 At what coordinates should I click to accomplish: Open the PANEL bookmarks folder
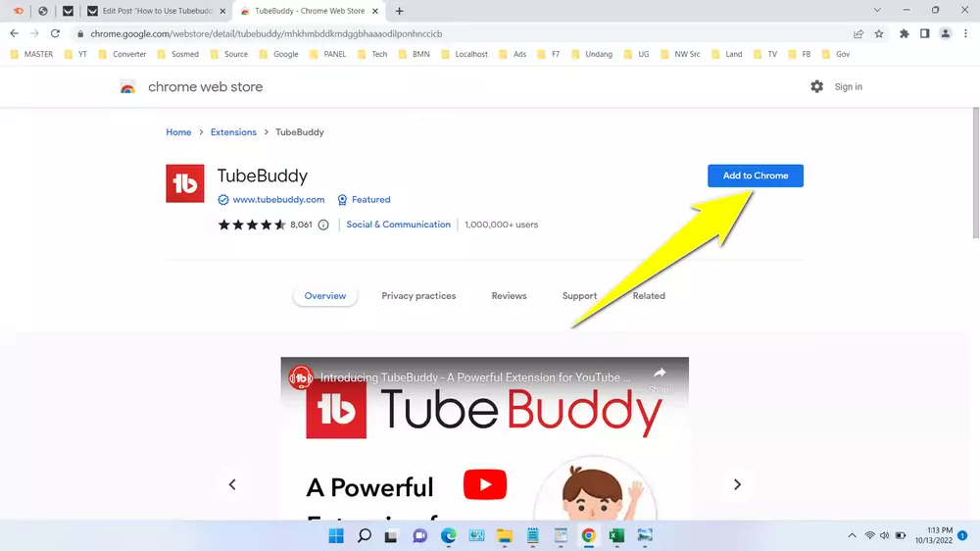point(327,54)
